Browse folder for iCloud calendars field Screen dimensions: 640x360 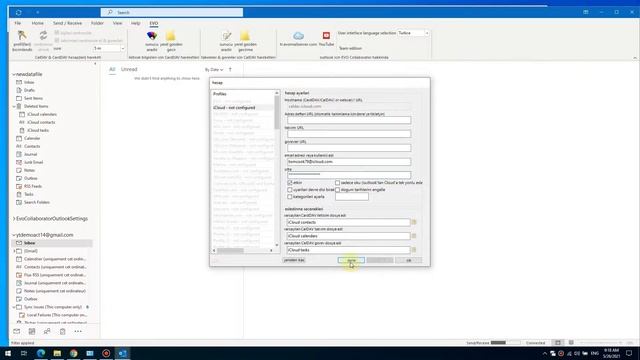point(413,236)
